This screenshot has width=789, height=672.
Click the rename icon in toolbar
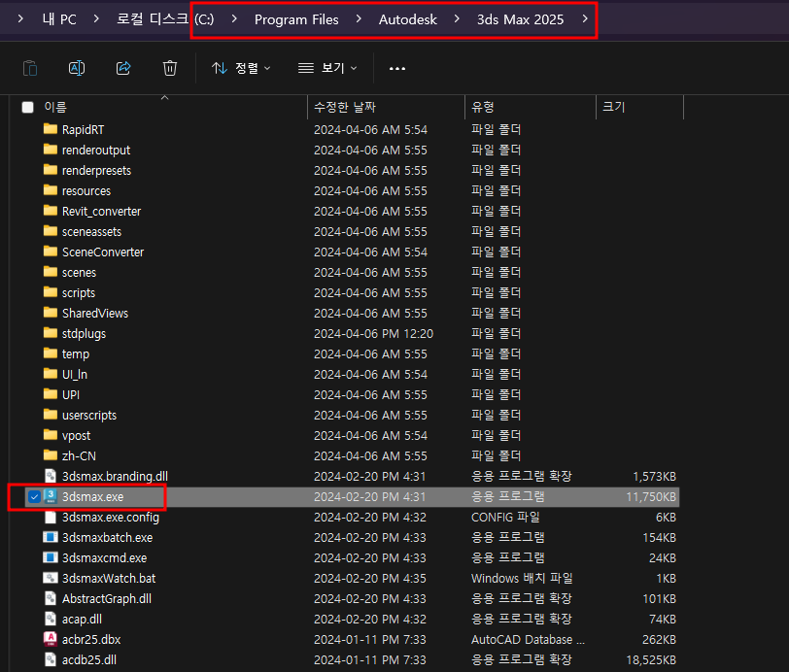[x=77, y=68]
